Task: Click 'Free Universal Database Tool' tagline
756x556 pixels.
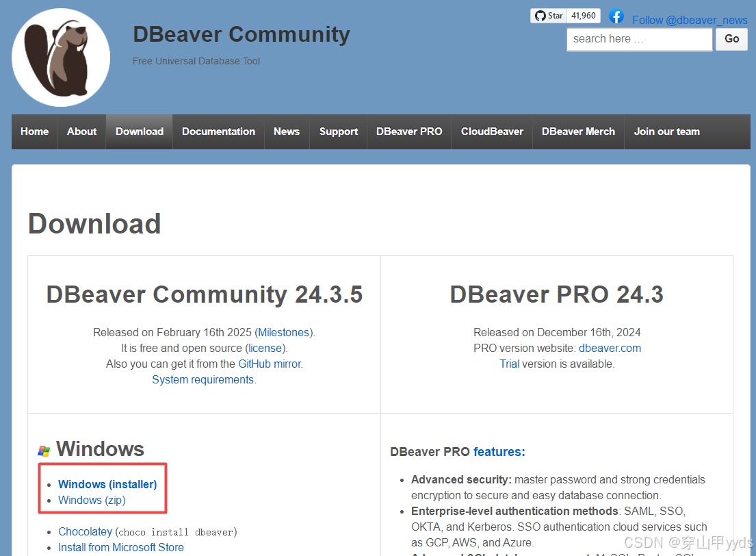Action: click(x=196, y=62)
